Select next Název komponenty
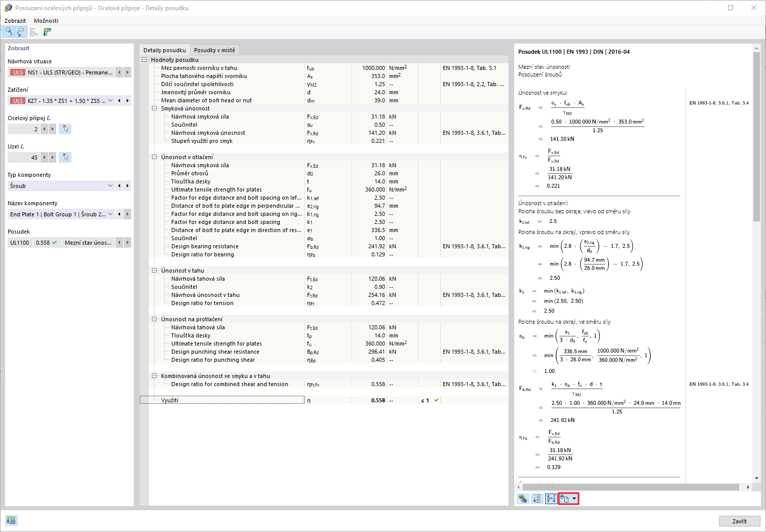Screen dimensions: 766x532 pyautogui.click(x=128, y=214)
